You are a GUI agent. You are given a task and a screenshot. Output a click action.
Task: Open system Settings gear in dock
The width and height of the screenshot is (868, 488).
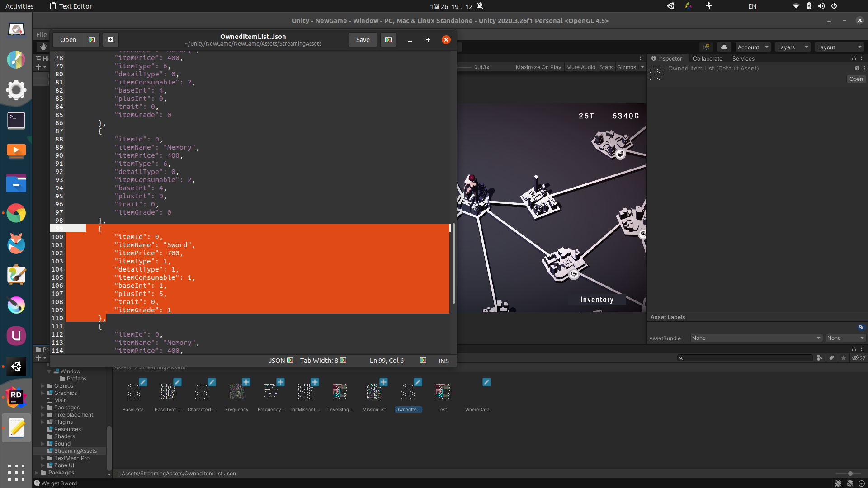click(x=16, y=90)
